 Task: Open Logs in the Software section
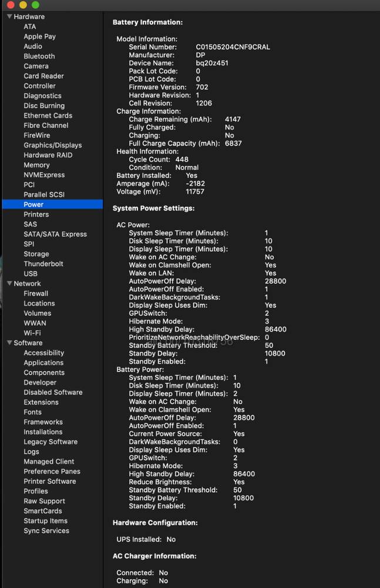(x=31, y=452)
